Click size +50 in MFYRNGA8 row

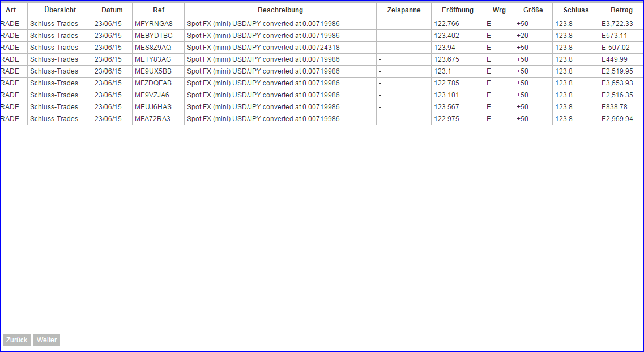(522, 24)
